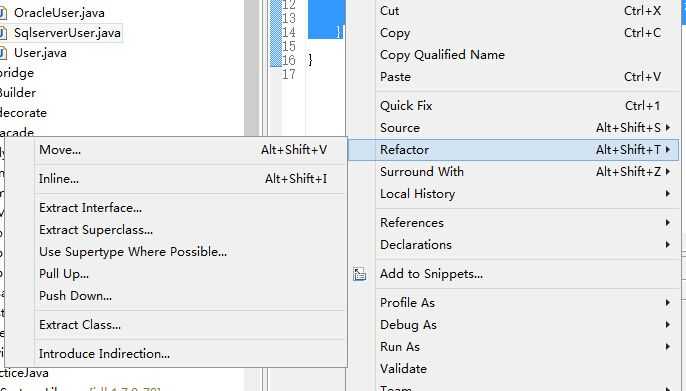686x391 pixels.
Task: Choose Copy from the context menu
Action: tap(514, 33)
